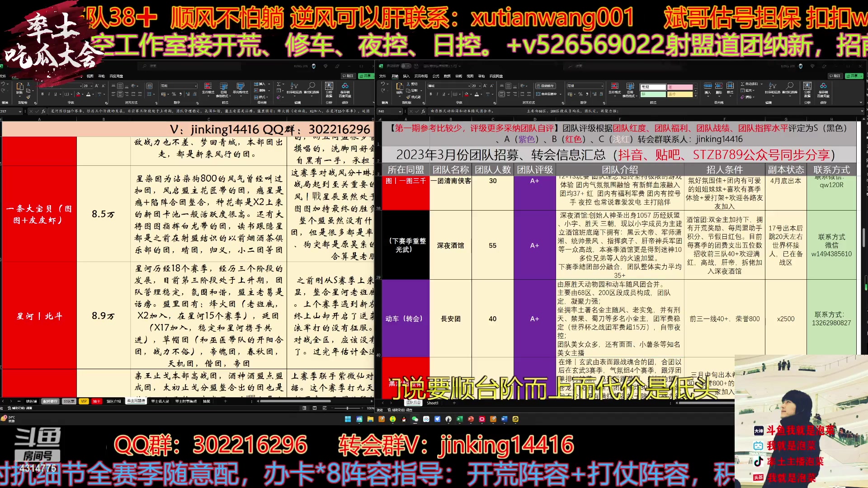868x488 pixels.
Task: Open Windows Start button on taskbar
Action: pyautogui.click(x=348, y=419)
